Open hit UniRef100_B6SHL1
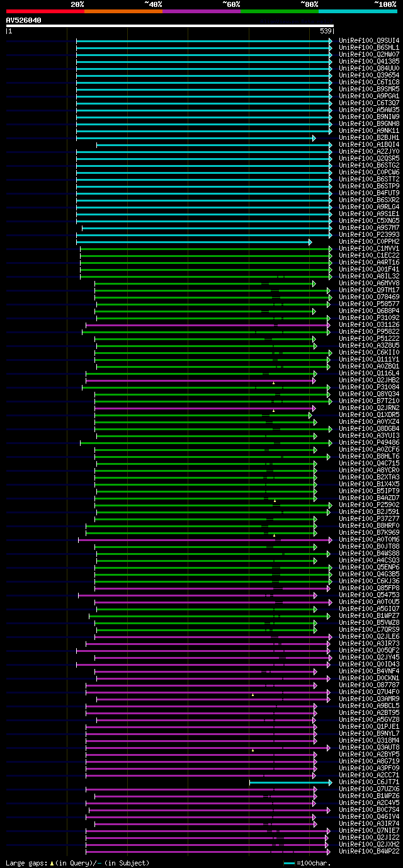Screen dimensions: 403x868 369,47
